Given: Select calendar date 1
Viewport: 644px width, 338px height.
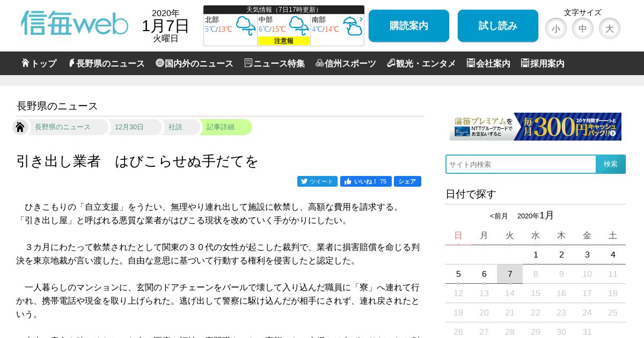Looking at the screenshot, I should tap(536, 255).
